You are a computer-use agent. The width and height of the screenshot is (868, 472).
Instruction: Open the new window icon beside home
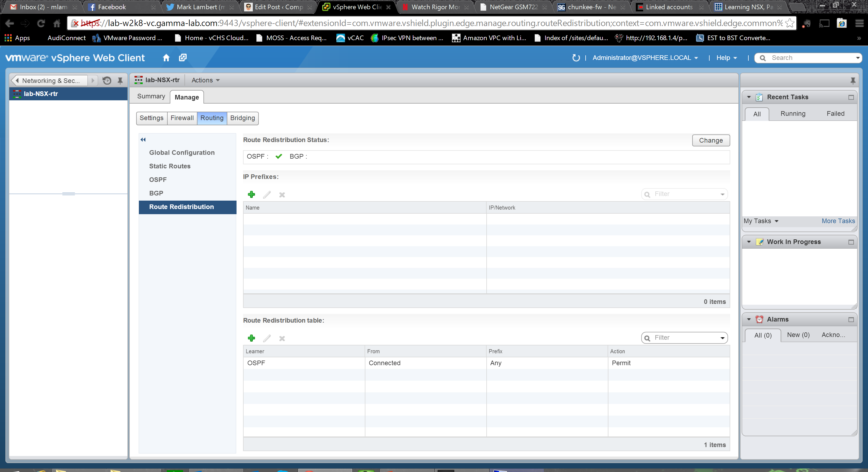(183, 57)
